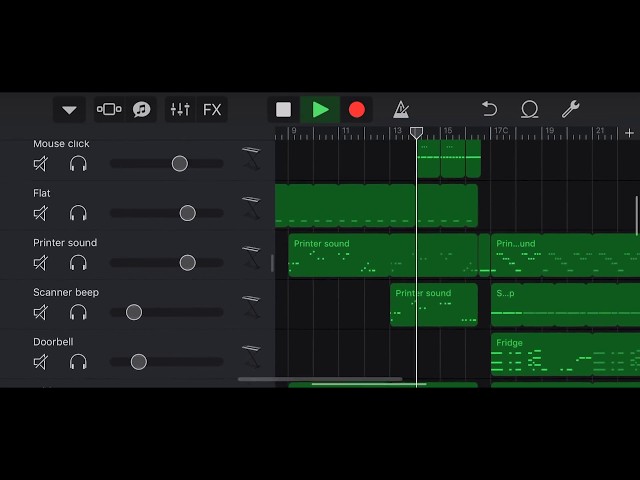Screen dimensions: 640x480
Task: Open the track controls mixer icon
Action: pos(180,110)
